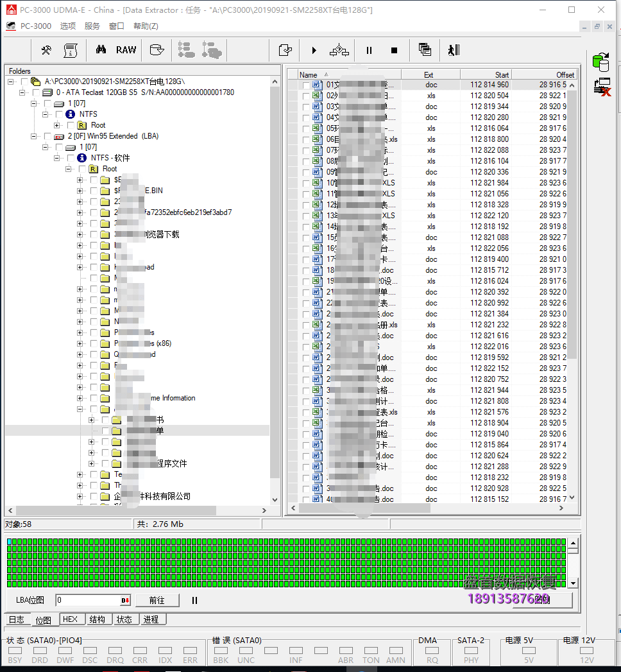Click the PC-3000 application menu icon
Viewport: 621px width, 672px height.
click(x=11, y=26)
